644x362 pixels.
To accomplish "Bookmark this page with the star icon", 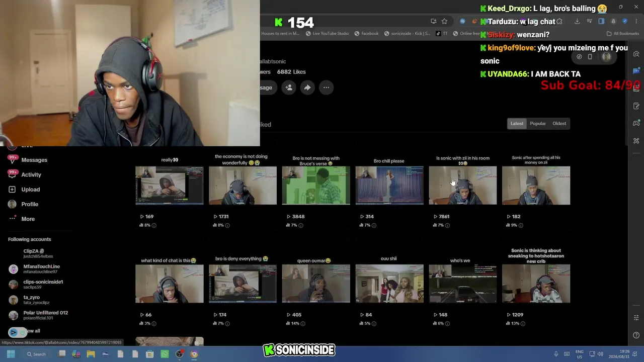I will (x=444, y=21).
